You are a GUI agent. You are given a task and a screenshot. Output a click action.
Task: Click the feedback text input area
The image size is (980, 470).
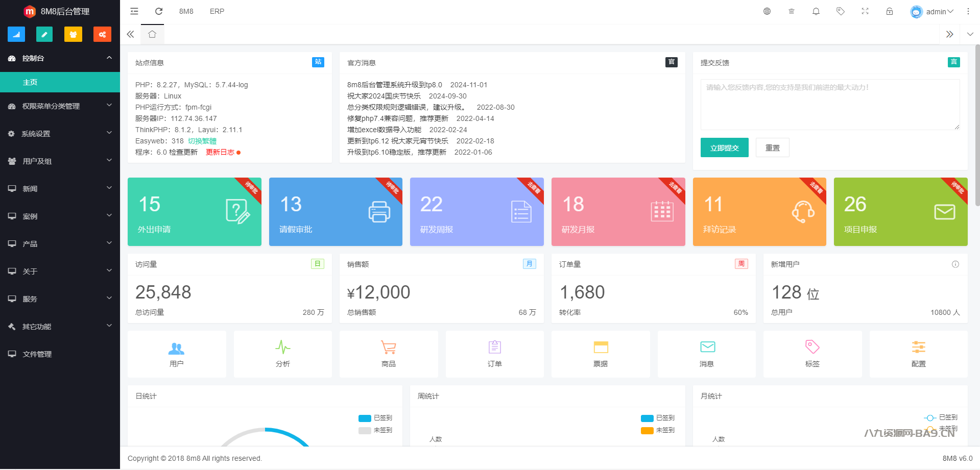[x=830, y=105]
